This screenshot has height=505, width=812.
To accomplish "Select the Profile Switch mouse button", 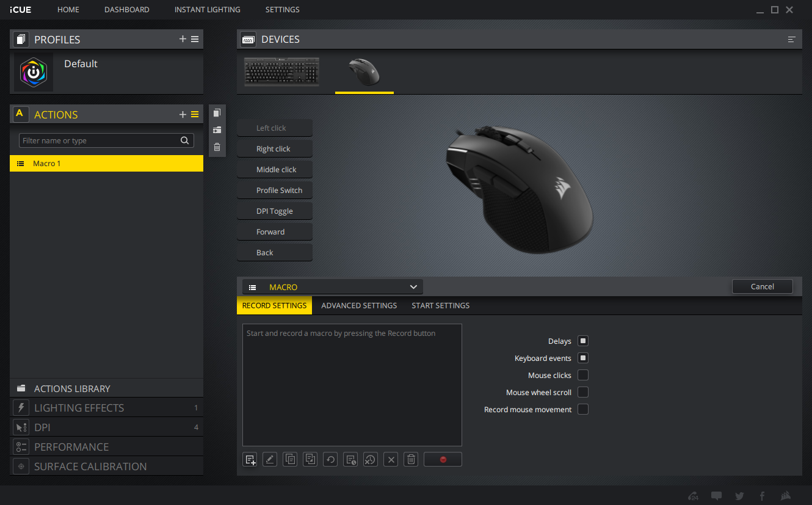I will 275,191.
